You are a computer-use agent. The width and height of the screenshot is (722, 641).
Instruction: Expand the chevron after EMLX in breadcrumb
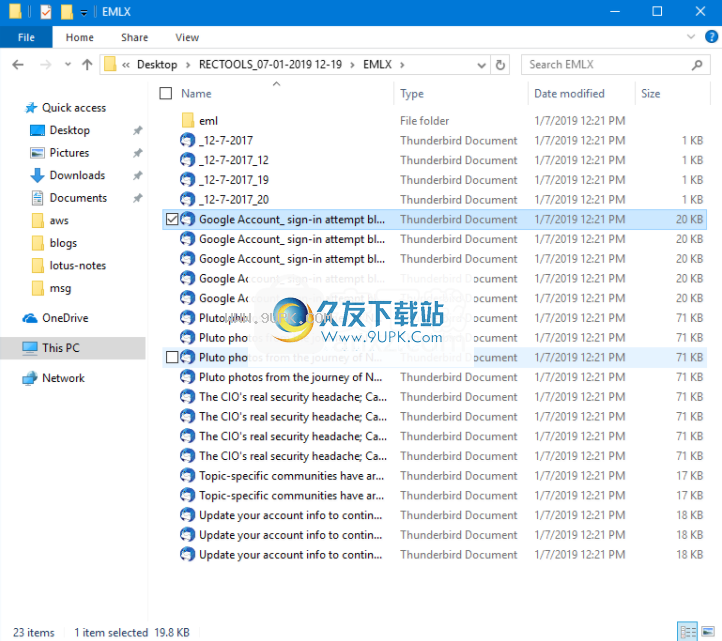point(402,65)
